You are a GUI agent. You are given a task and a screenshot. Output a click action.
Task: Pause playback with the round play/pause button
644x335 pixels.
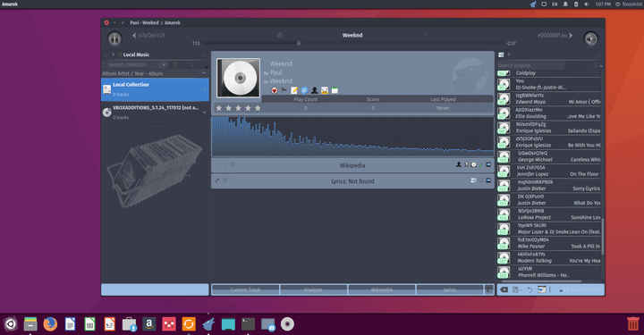point(114,38)
